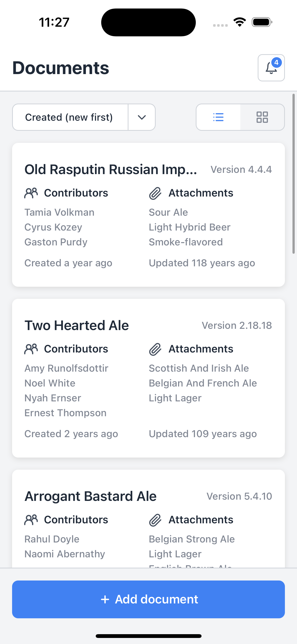Select the Sour Ale attachment
This screenshot has height=644, width=297.
168,212
